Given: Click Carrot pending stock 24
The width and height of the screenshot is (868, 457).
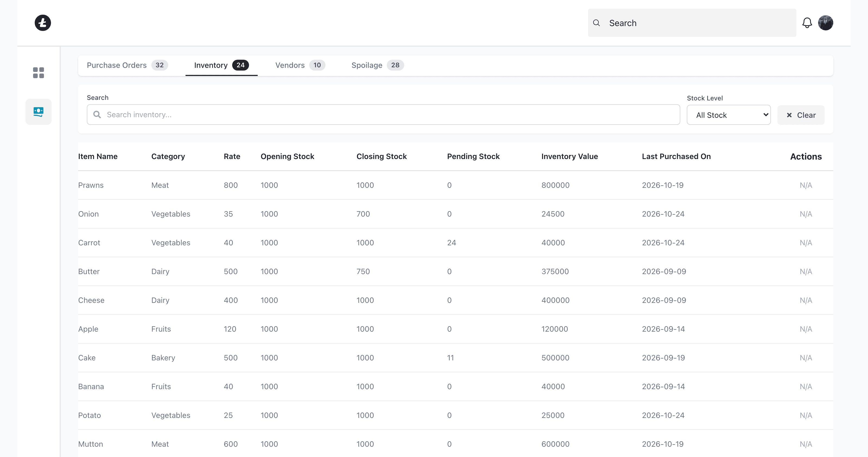Looking at the screenshot, I should click(x=451, y=243).
